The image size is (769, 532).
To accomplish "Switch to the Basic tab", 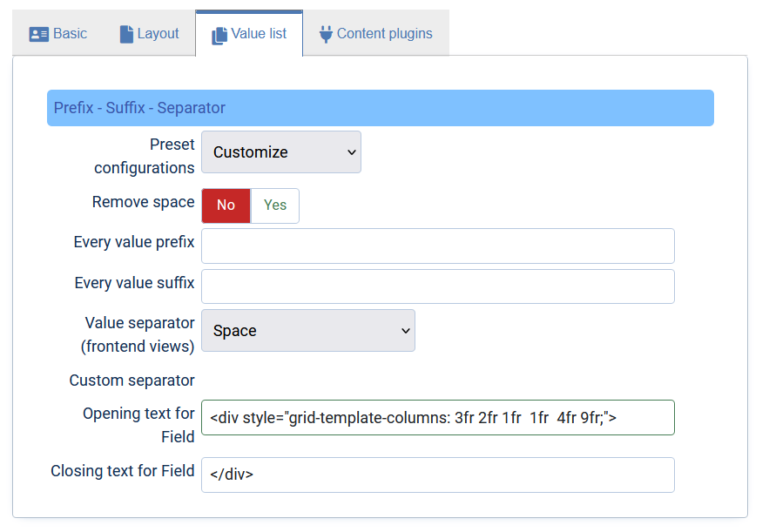I will point(58,33).
